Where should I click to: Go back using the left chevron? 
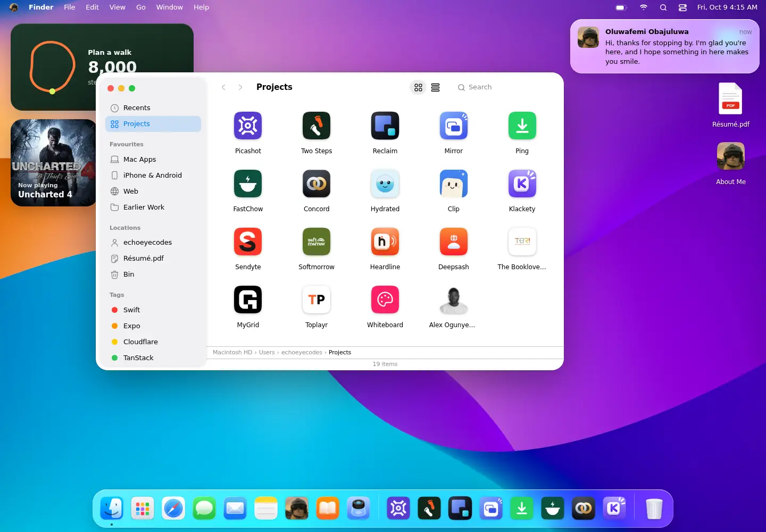[223, 87]
